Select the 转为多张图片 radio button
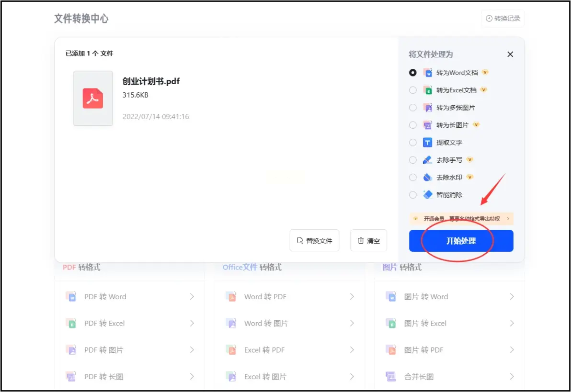 (412, 107)
